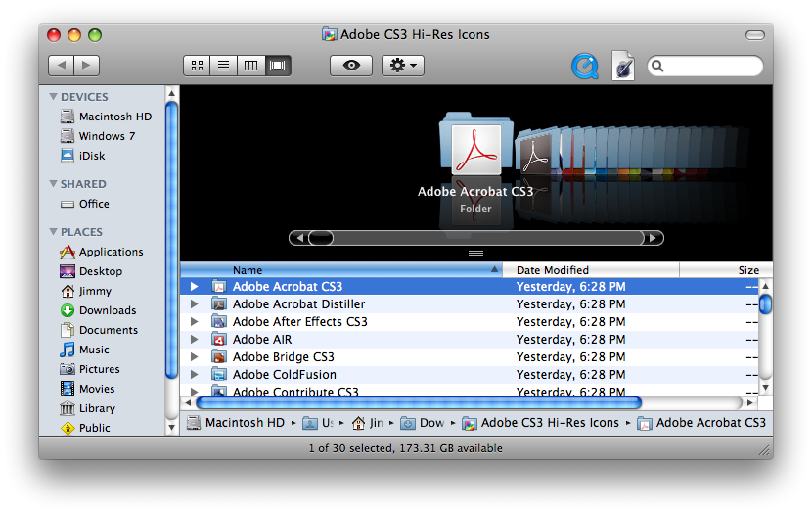The width and height of the screenshot is (812, 513).
Task: Select the Adobe ColdFusion folder icon
Action: tap(219, 375)
